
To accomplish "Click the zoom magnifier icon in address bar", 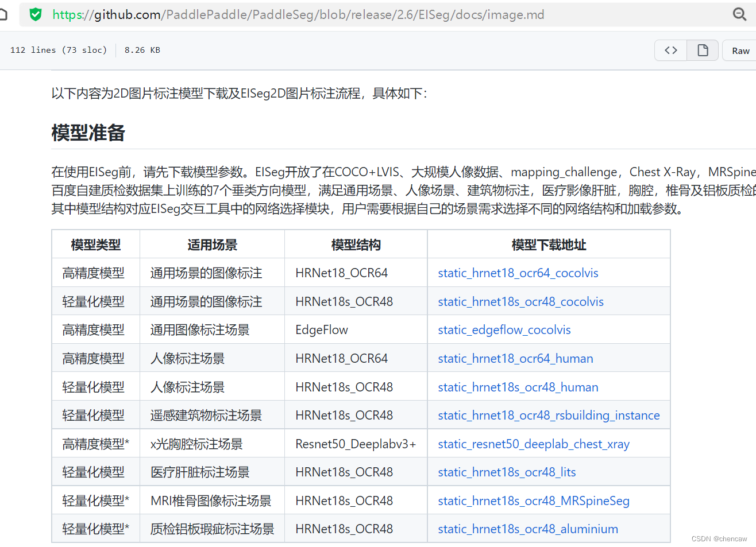I will pyautogui.click(x=740, y=14).
